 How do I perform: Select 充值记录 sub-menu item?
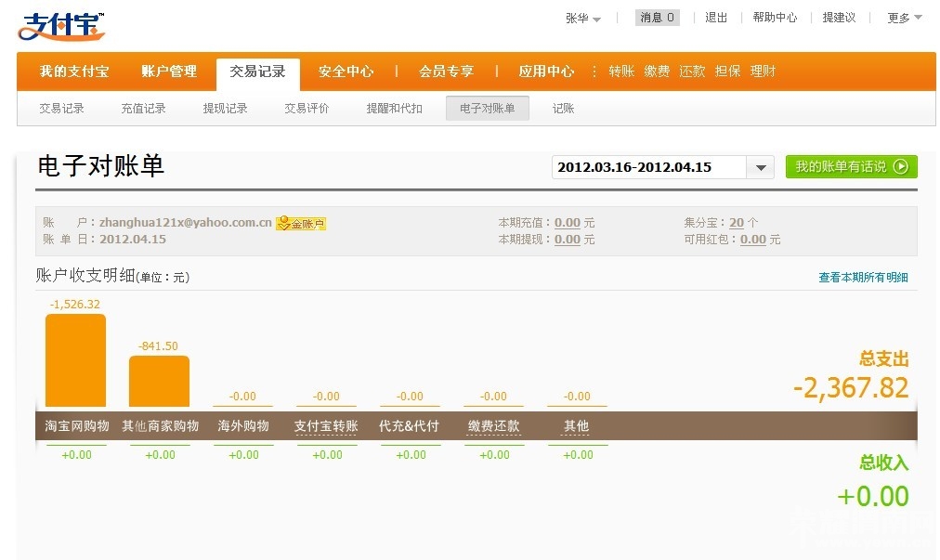click(143, 109)
